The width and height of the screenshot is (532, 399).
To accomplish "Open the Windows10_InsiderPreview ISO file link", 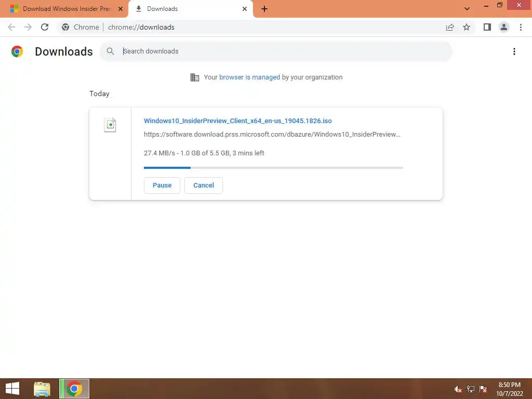I will (x=238, y=121).
